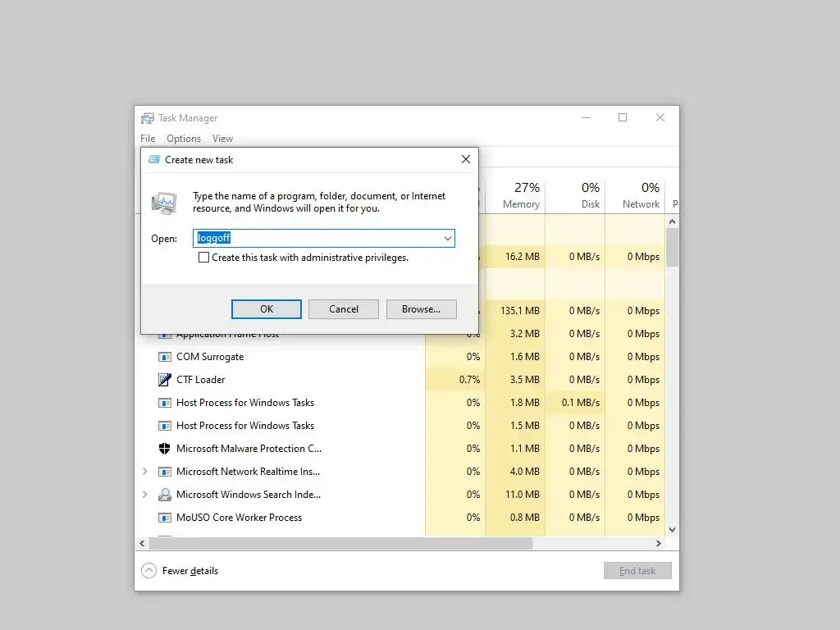Expand the Microsoft Network Realtime Inspection row
840x630 pixels.
point(144,472)
